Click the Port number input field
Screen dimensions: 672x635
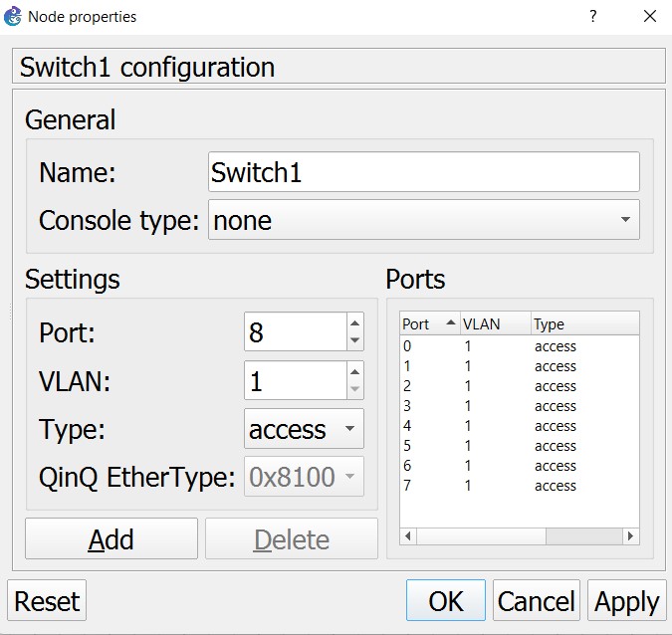[x=295, y=331]
